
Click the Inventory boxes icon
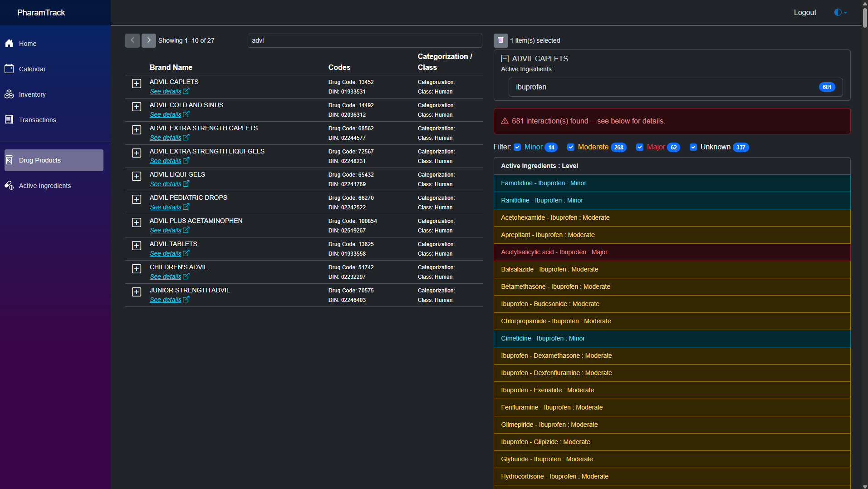(9, 94)
